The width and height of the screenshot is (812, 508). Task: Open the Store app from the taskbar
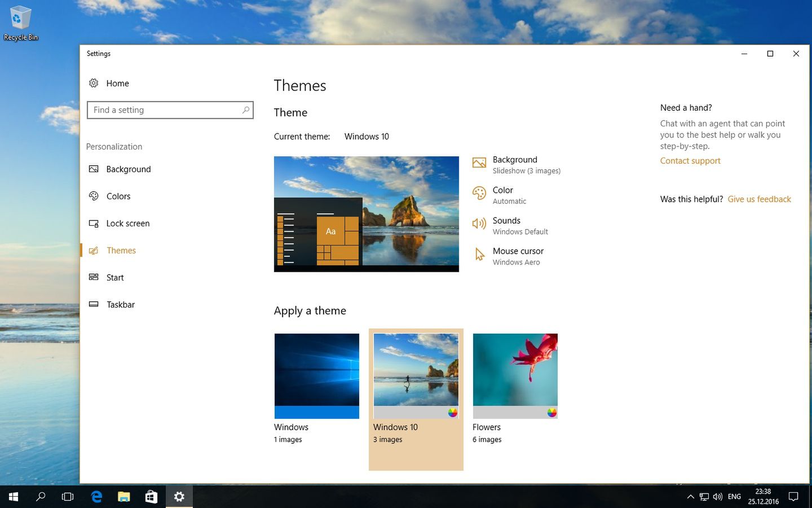(x=151, y=497)
